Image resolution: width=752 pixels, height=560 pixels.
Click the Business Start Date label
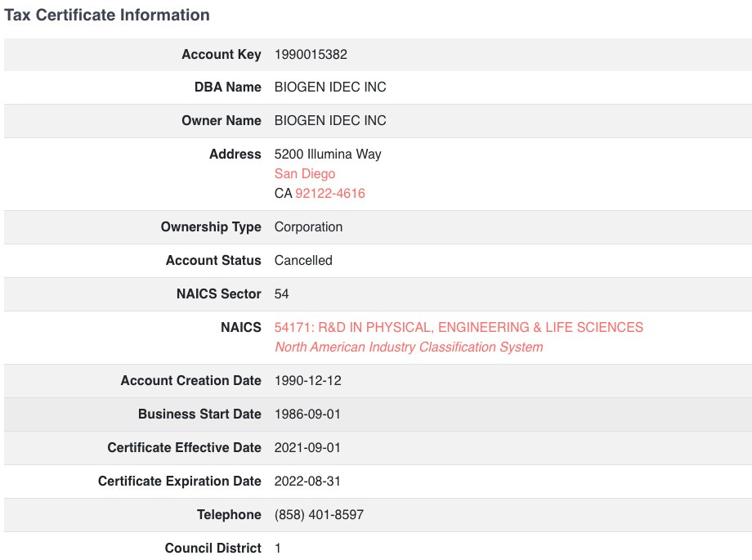[x=200, y=414]
